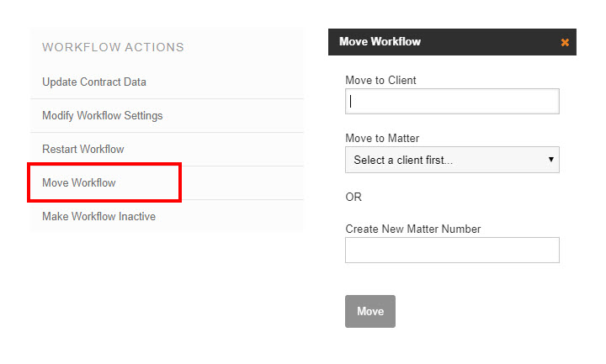Click the 'Move Workflow' title in dialog header
606x364 pixels.
[x=380, y=41]
